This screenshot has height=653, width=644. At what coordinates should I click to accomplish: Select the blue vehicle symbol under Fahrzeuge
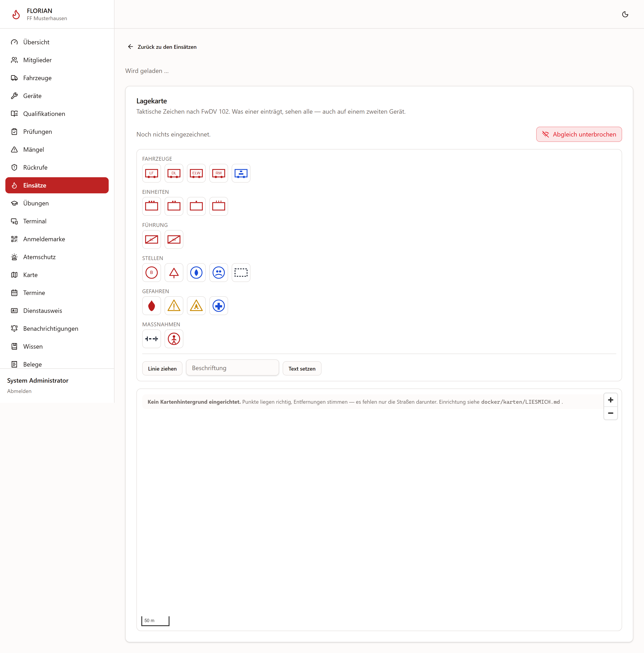241,173
